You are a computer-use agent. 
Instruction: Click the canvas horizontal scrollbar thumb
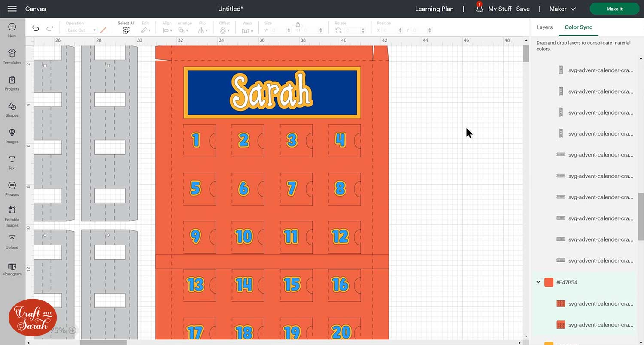(x=103, y=342)
